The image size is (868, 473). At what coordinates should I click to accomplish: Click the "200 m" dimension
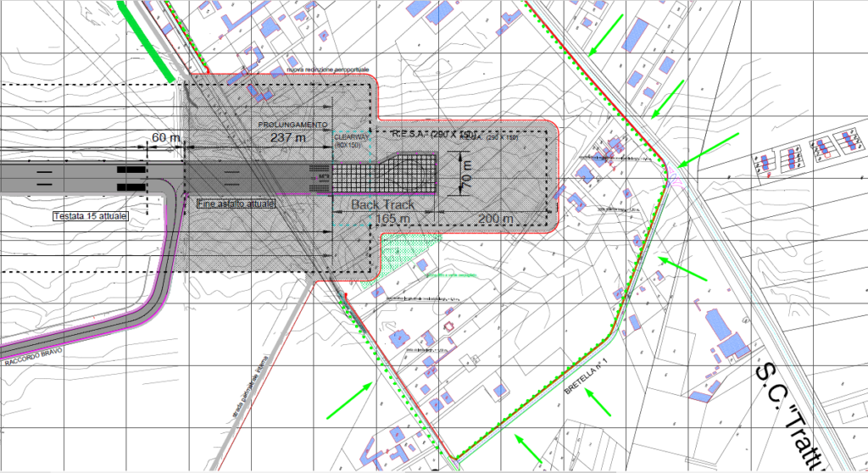pos(495,218)
